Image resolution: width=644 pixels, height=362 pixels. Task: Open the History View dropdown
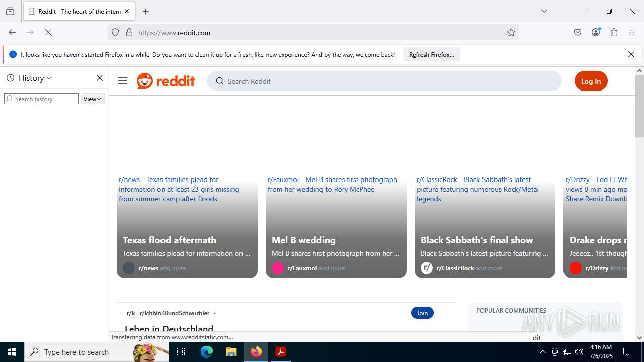(x=93, y=99)
